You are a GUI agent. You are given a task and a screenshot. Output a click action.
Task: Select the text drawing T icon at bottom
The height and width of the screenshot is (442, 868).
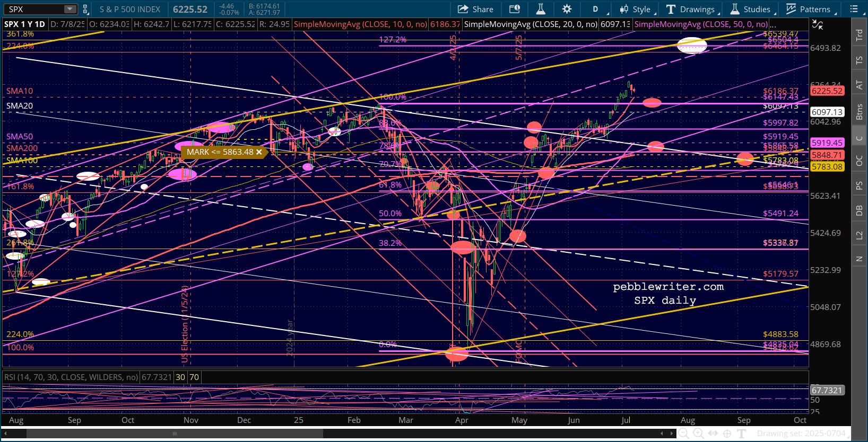(x=742, y=434)
